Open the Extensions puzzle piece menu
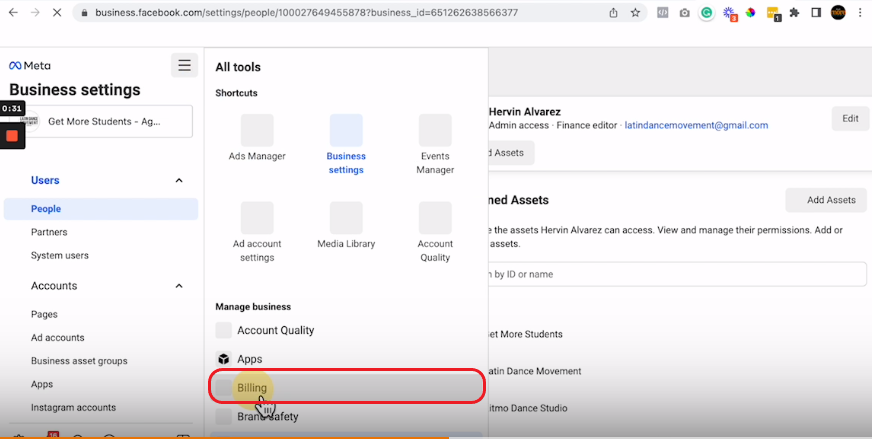 pyautogui.click(x=794, y=12)
